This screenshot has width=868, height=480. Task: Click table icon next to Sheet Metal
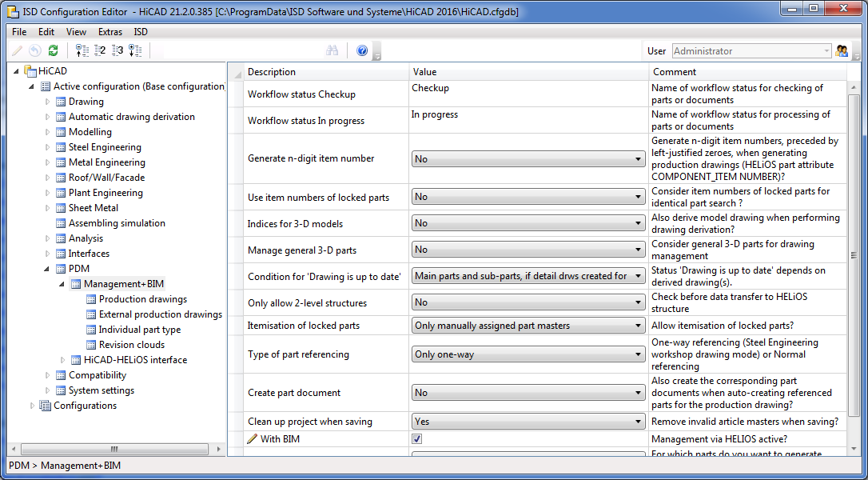tap(61, 208)
